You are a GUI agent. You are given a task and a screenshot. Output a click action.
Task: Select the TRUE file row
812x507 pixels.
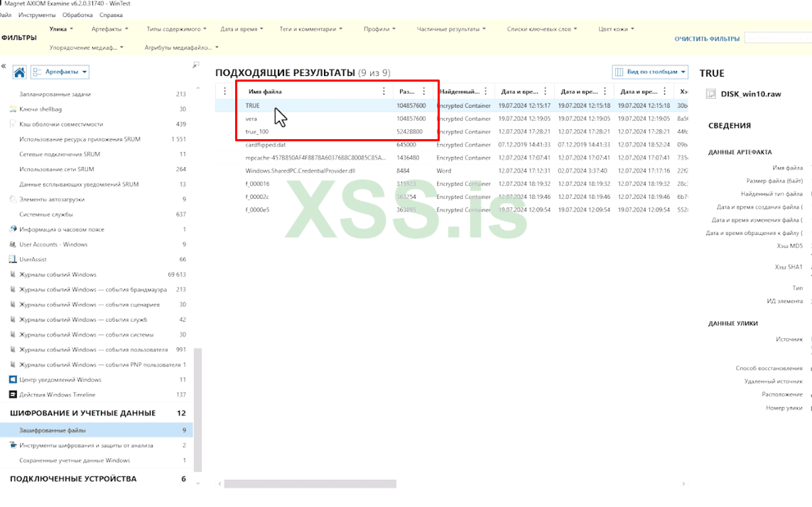tap(452, 106)
